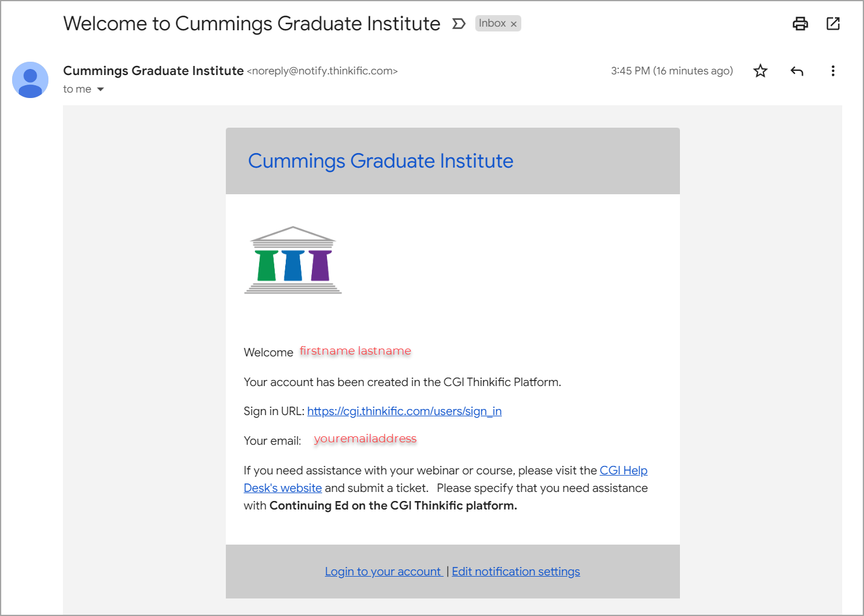Click the sender's profile avatar
864x616 pixels.
click(x=30, y=80)
